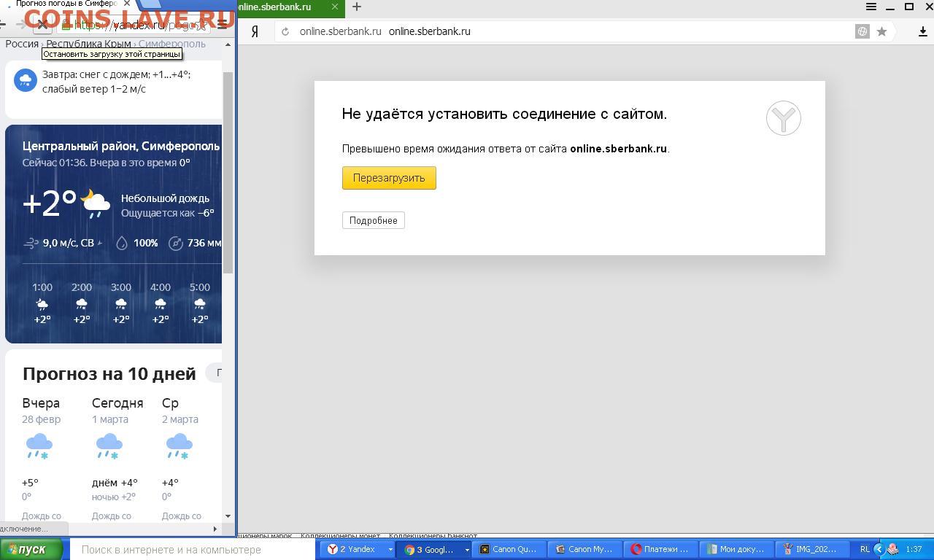Click the system tray notification icon
934x560 pixels.
click(892, 549)
